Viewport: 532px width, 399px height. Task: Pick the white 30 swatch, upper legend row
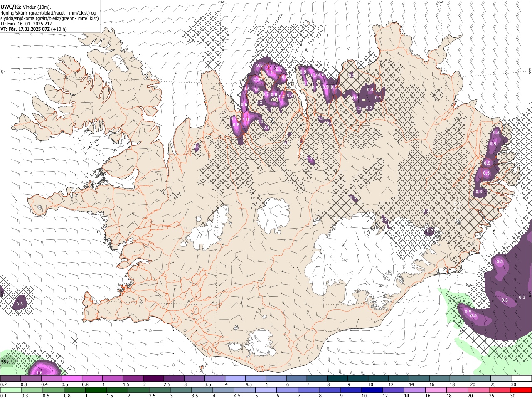point(521,379)
